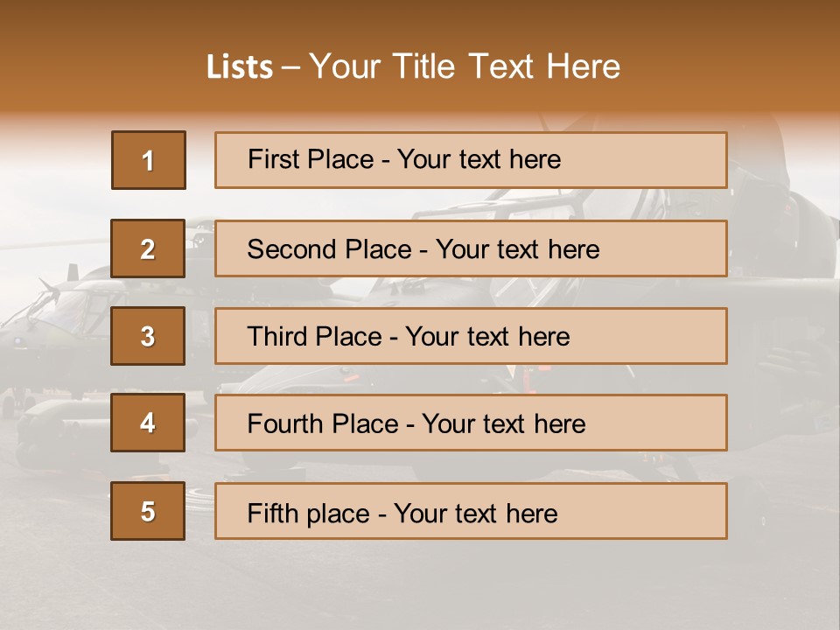Screen dimensions: 840x630
Task: Click the Second Place text bar
Action: [x=471, y=248]
